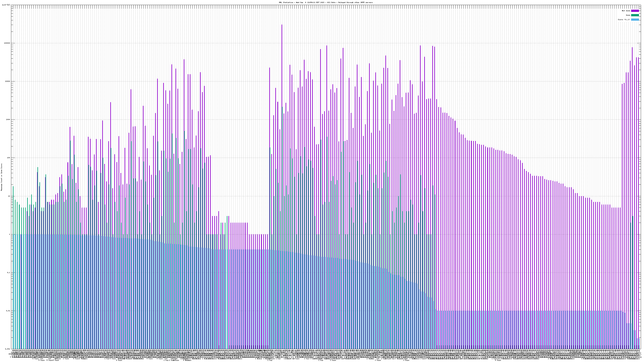Image resolution: width=644 pixels, height=362 pixels.
Task: Click the top of the tallest green Spam bar
Action: (x=282, y=107)
